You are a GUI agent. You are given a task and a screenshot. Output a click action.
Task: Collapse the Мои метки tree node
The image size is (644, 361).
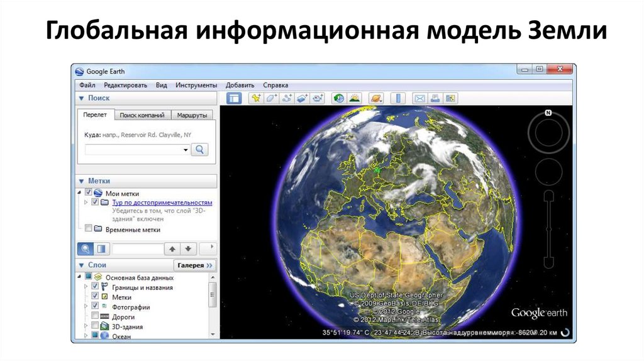pos(80,192)
